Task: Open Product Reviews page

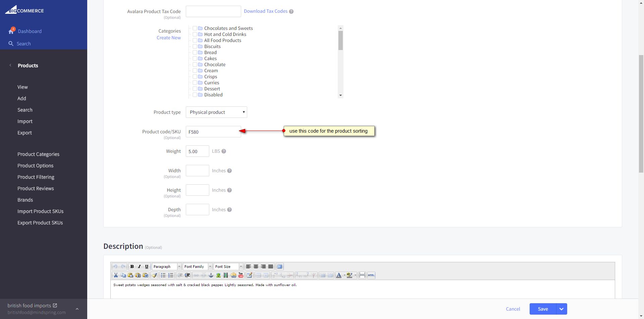Action: point(36,188)
